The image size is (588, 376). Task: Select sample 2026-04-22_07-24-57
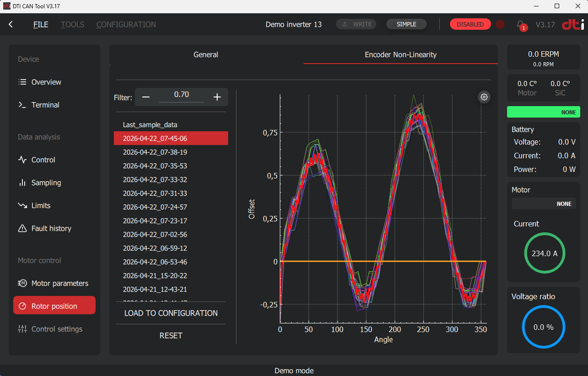171,207
